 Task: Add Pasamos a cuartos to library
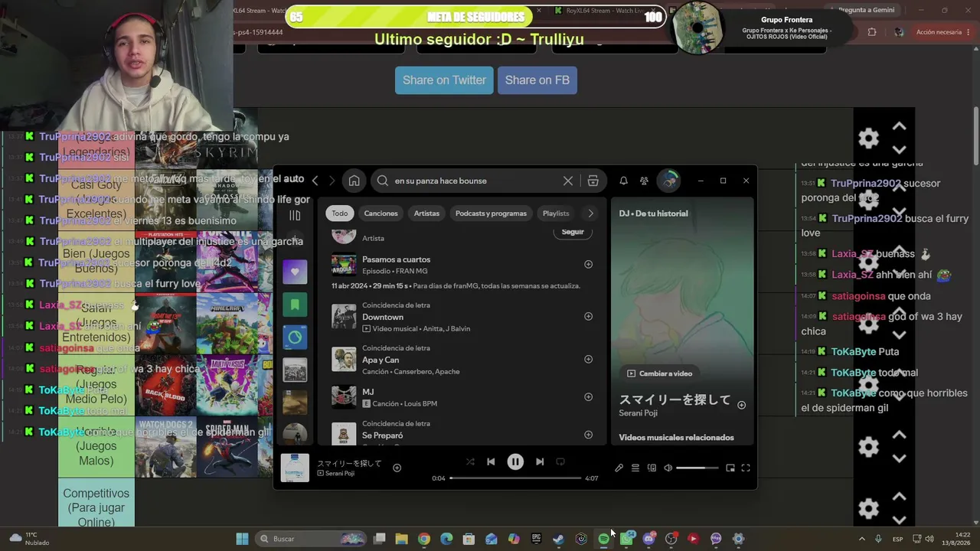click(x=588, y=264)
